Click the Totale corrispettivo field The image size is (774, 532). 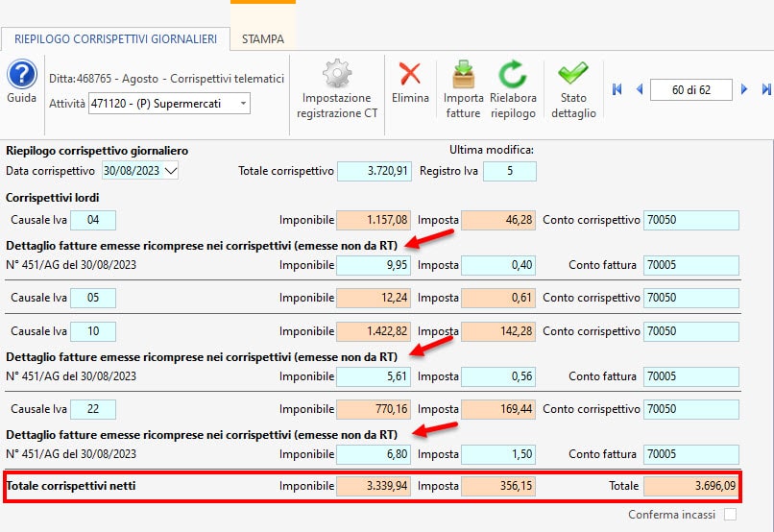click(x=375, y=171)
